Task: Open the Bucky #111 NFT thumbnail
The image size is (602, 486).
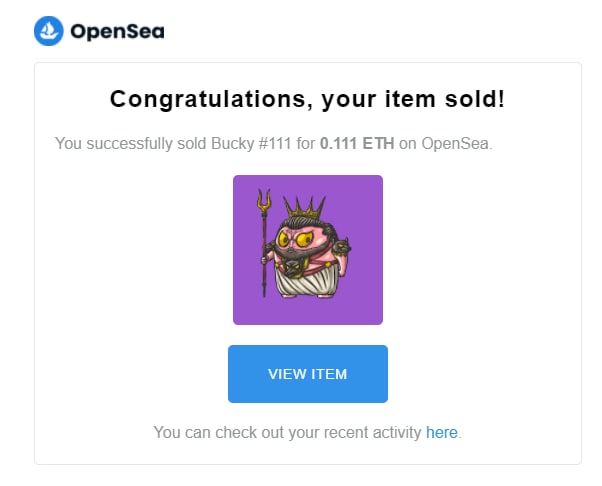Action: point(308,250)
